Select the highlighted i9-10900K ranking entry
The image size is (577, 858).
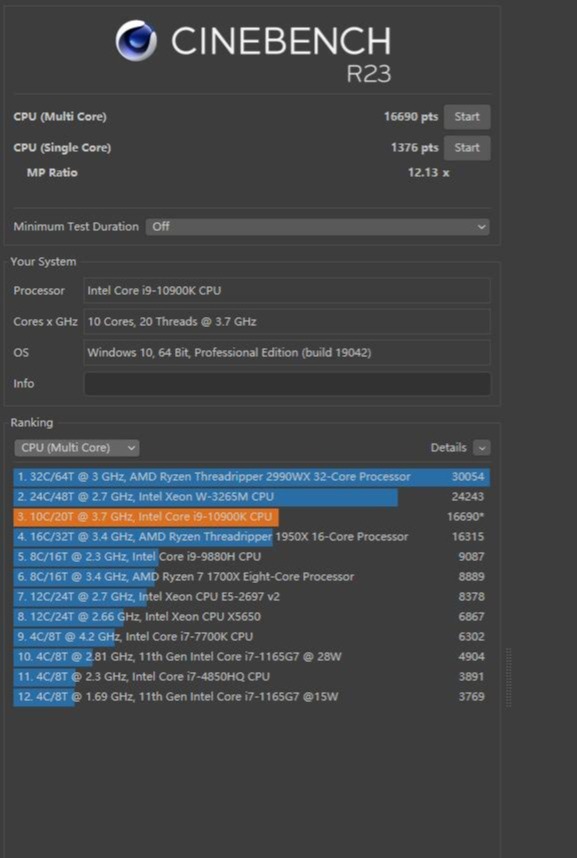pos(251,517)
